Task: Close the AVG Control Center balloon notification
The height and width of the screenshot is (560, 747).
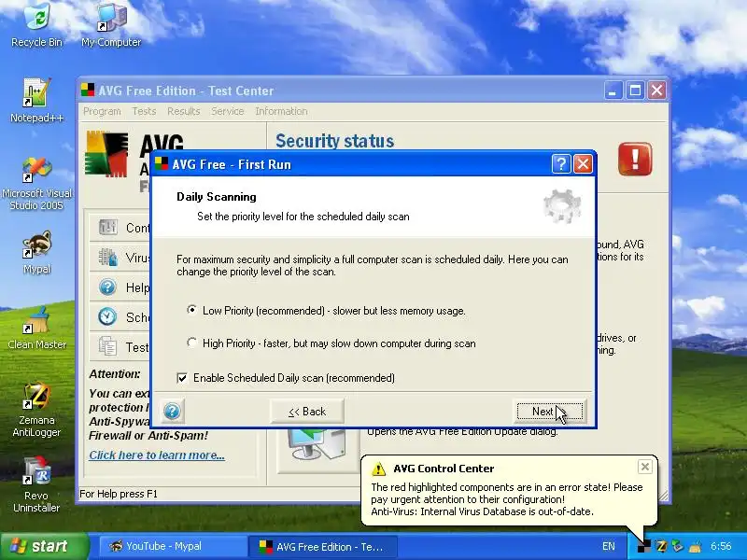Action: tap(644, 467)
